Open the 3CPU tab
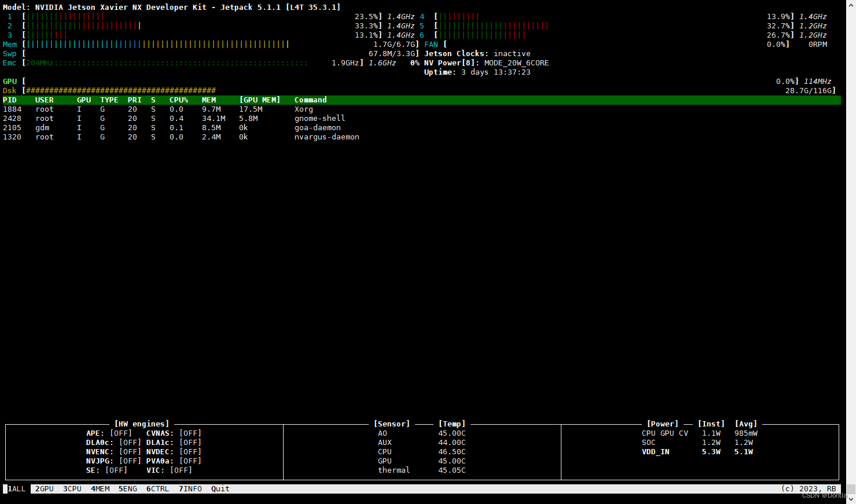This screenshot has width=856, height=504. coord(72,489)
